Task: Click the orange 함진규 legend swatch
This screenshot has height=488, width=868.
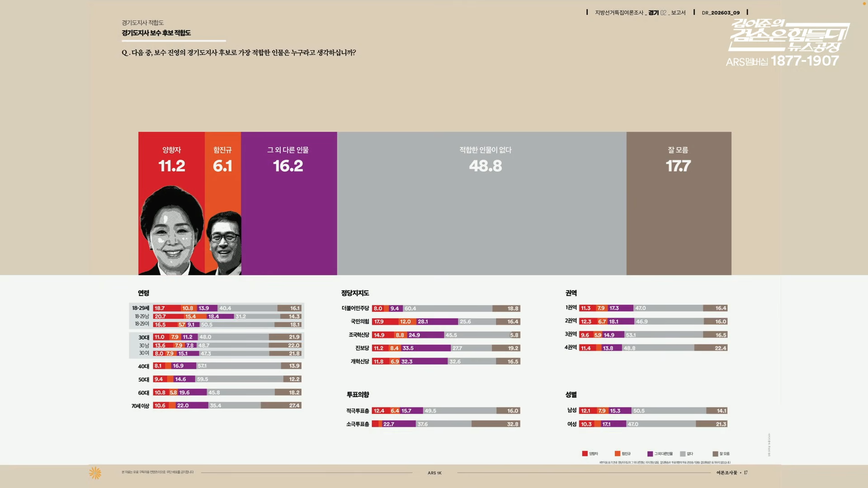Action: coord(617,454)
